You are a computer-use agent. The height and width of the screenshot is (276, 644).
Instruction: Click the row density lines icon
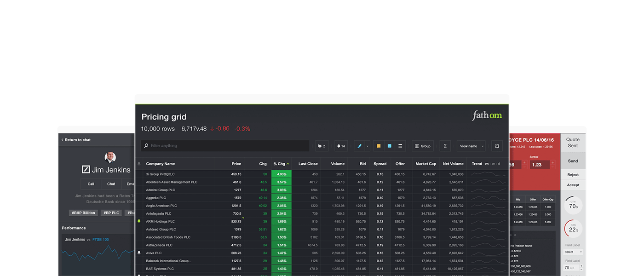pyautogui.click(x=400, y=146)
